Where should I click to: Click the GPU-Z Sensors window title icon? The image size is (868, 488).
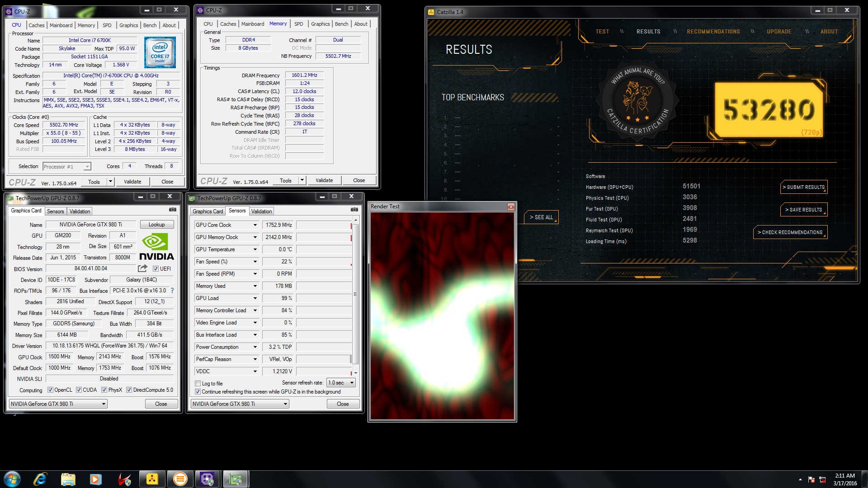tap(192, 198)
